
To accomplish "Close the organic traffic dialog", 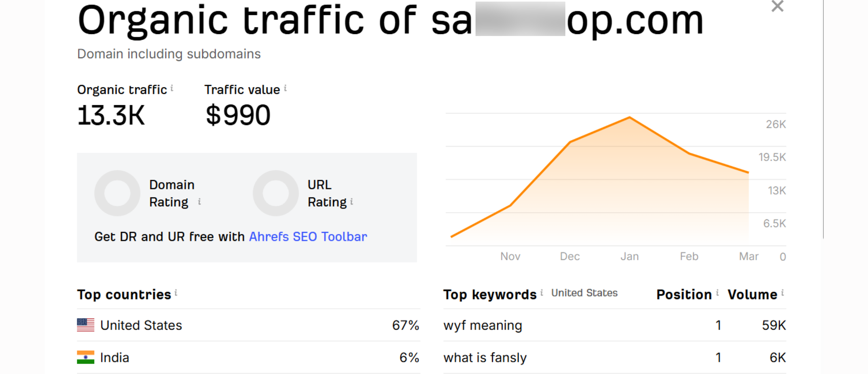I will click(x=777, y=6).
